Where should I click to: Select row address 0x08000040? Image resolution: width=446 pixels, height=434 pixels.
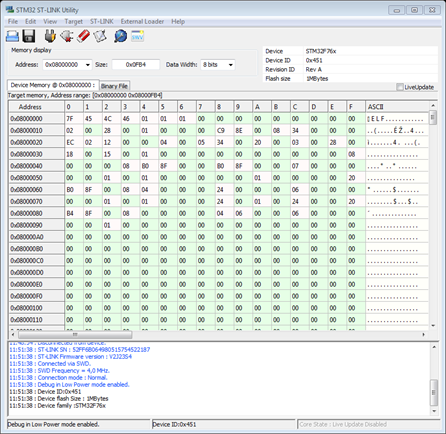pyautogui.click(x=36, y=166)
